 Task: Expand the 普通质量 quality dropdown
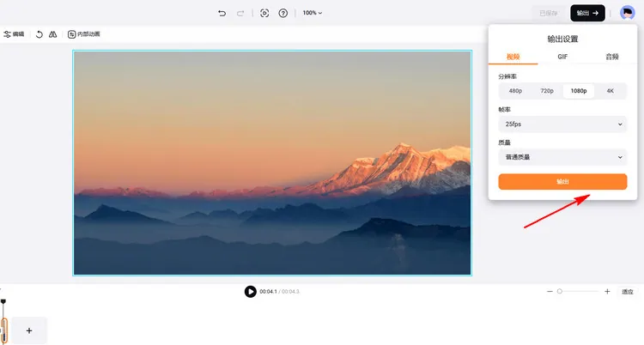562,157
